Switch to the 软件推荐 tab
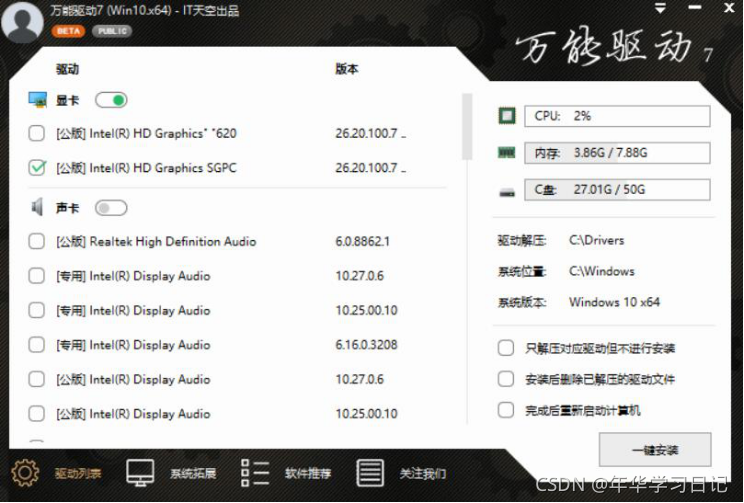This screenshot has width=744, height=503. [308, 473]
